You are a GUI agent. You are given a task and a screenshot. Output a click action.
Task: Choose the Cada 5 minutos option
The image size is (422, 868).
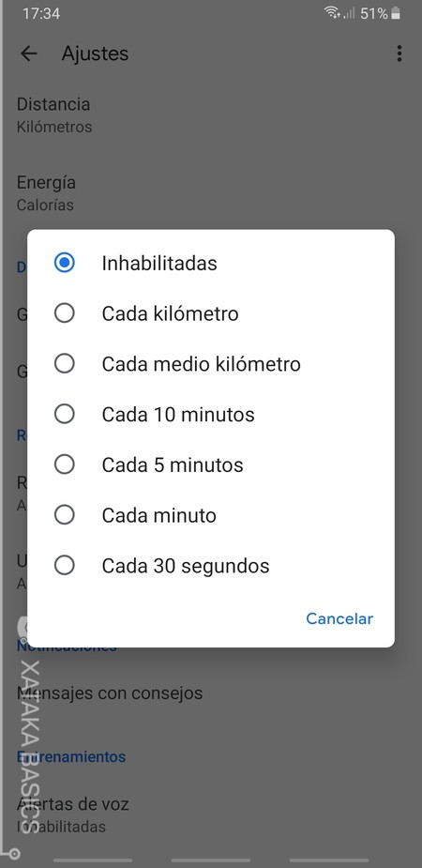pos(211,465)
